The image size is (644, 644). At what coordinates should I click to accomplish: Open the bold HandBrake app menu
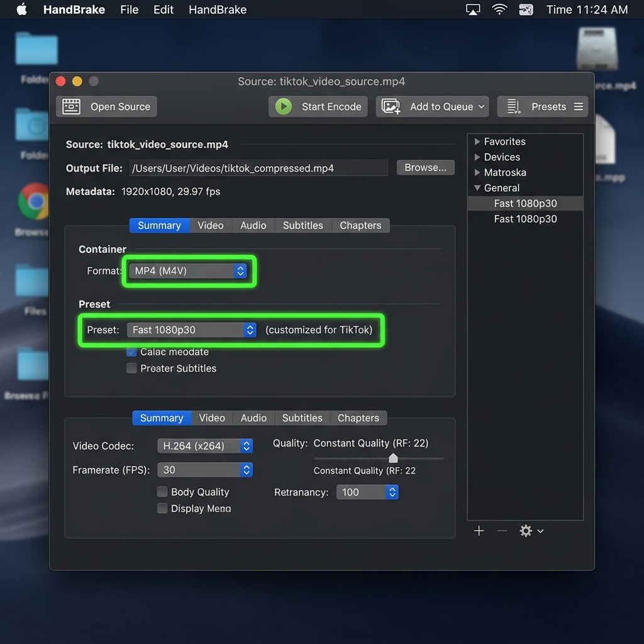74,9
